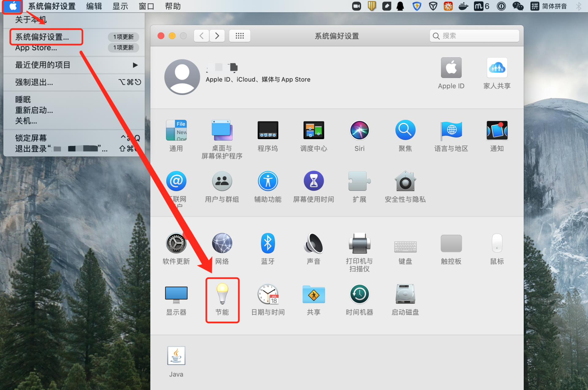Choose 系统偏好设置… in Apple menu
The width and height of the screenshot is (588, 390).
pos(42,37)
